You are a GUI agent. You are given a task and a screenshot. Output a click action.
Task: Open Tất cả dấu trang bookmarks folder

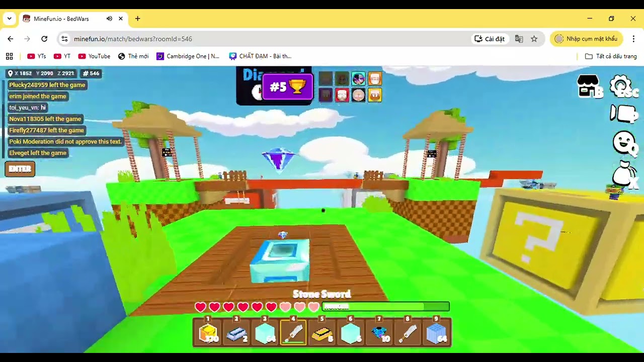coord(611,56)
